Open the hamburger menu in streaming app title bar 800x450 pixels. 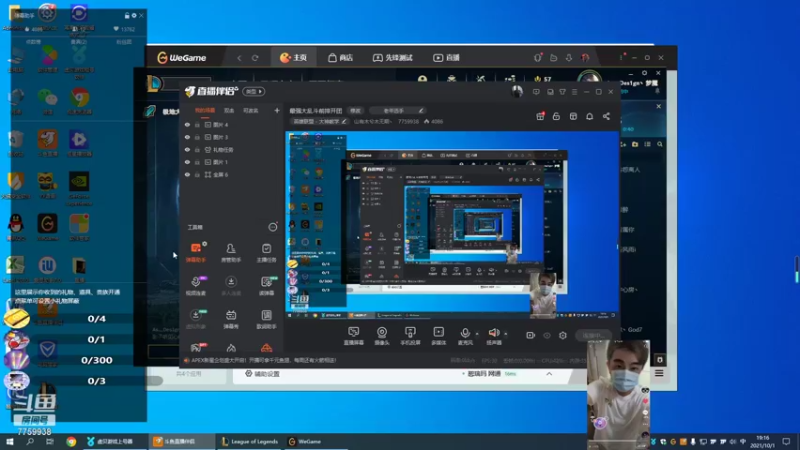pyautogui.click(x=574, y=92)
